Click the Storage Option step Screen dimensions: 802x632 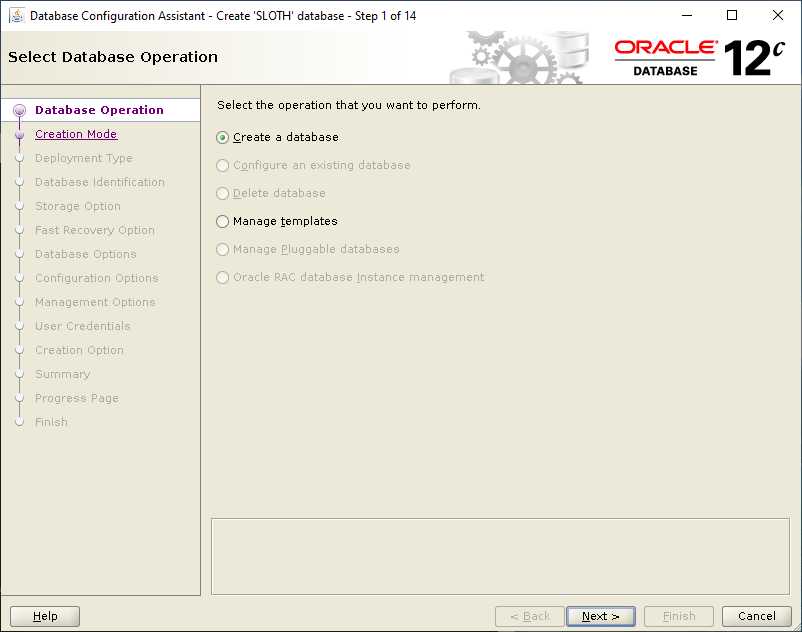(x=78, y=206)
